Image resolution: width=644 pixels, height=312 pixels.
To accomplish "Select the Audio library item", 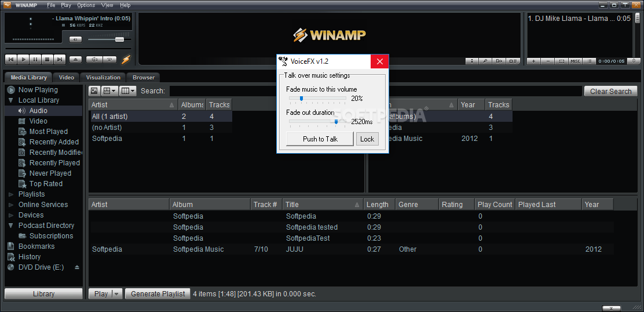I will [38, 111].
